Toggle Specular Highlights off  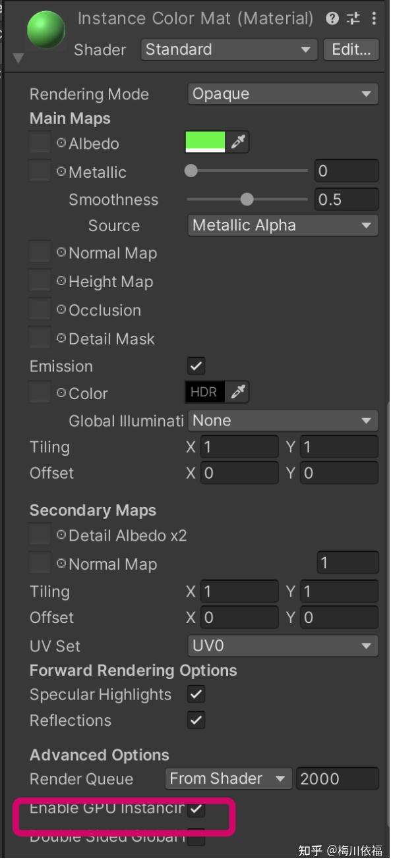click(x=195, y=693)
